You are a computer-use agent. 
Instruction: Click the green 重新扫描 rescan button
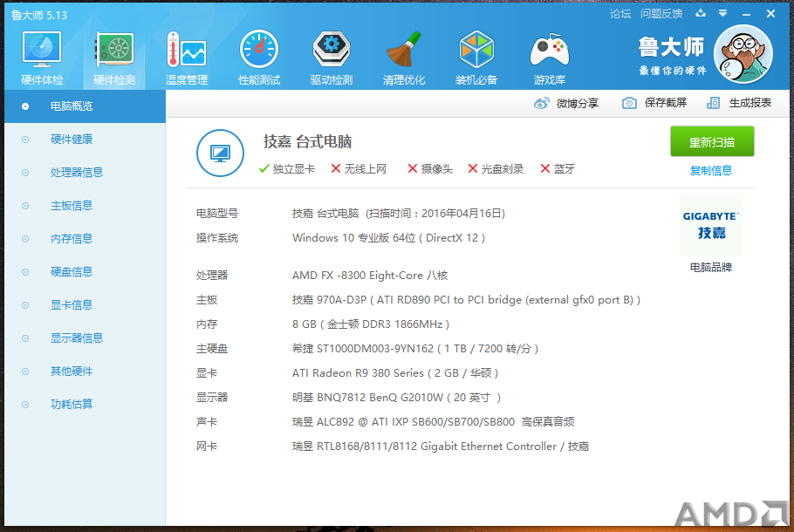point(712,142)
